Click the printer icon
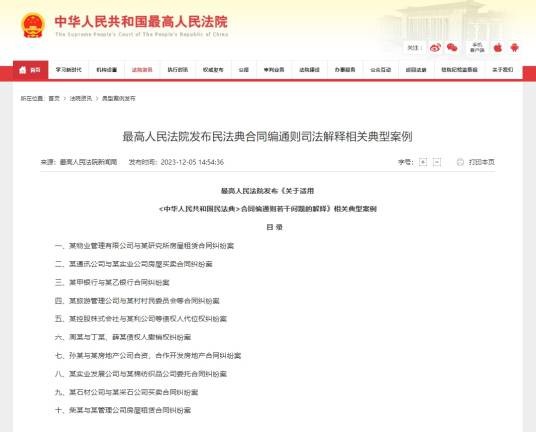Image resolution: width=536 pixels, height=432 pixels. pyautogui.click(x=460, y=162)
